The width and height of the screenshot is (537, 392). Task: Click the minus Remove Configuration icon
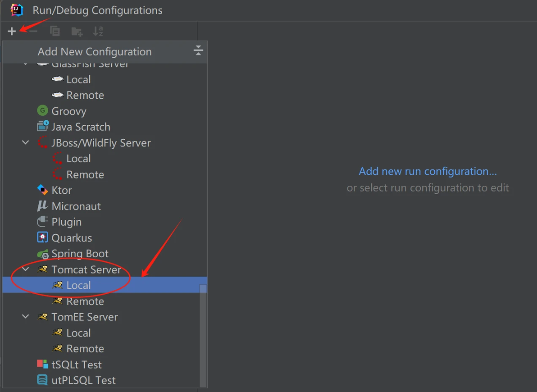coord(33,31)
